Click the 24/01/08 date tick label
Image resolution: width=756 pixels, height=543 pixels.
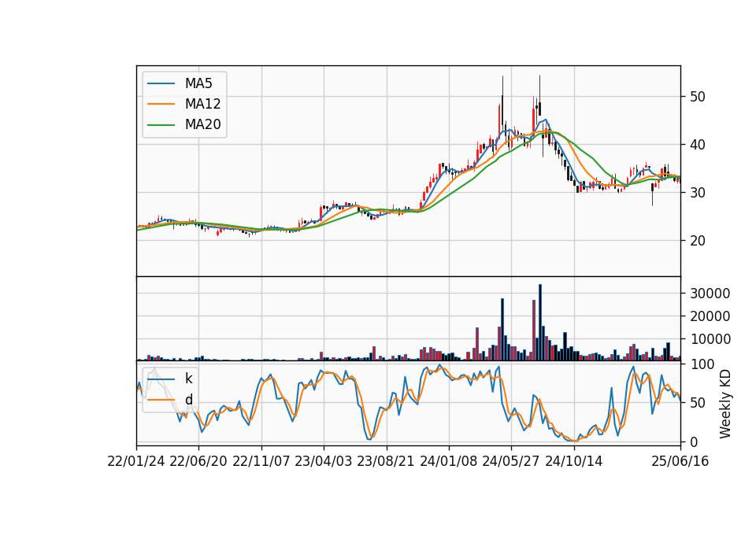pyautogui.click(x=448, y=461)
